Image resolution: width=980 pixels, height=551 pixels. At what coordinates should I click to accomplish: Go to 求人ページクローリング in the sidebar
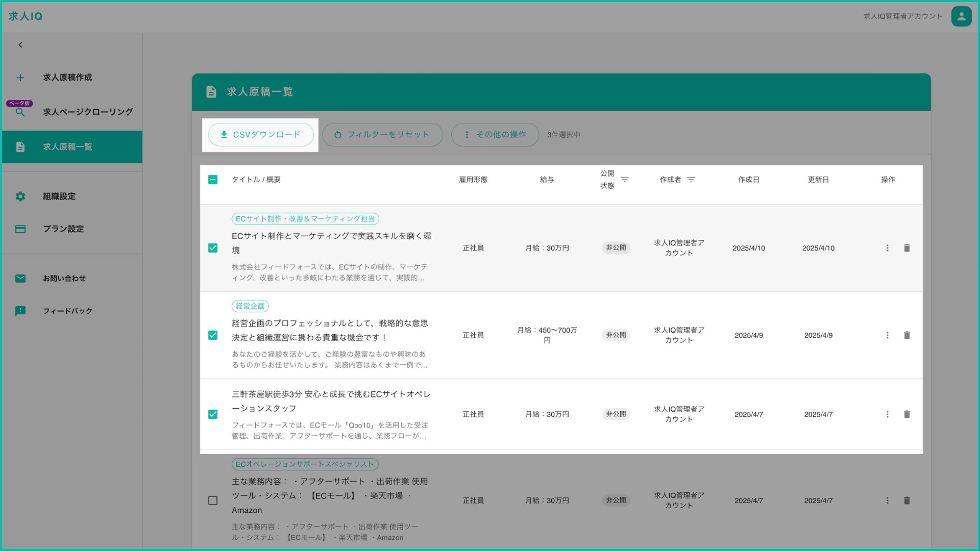tap(88, 112)
